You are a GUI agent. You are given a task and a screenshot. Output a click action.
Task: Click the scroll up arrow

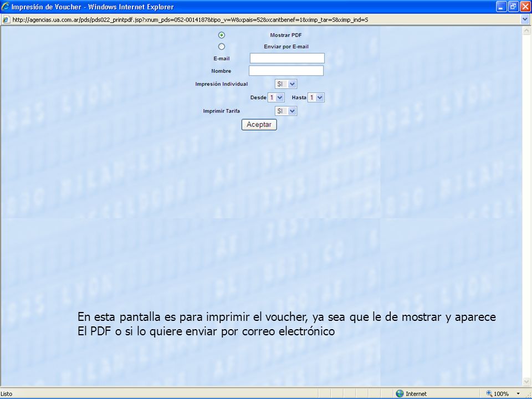click(526, 30)
